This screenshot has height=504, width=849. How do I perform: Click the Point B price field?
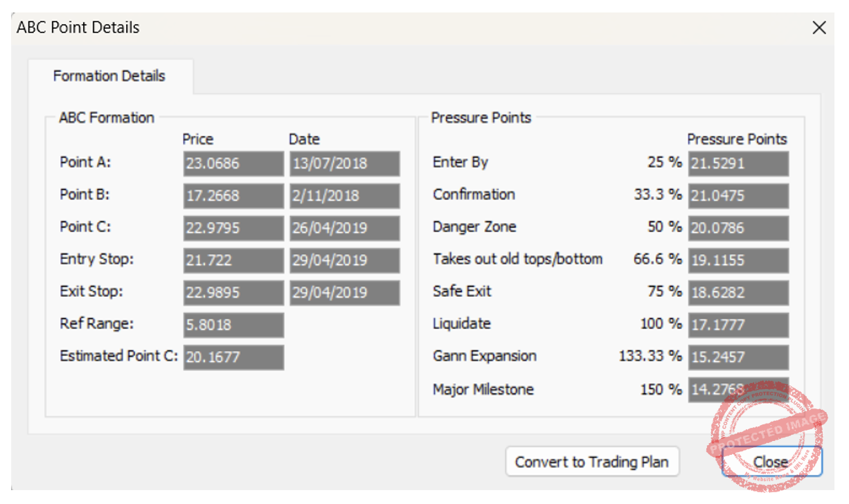(233, 196)
